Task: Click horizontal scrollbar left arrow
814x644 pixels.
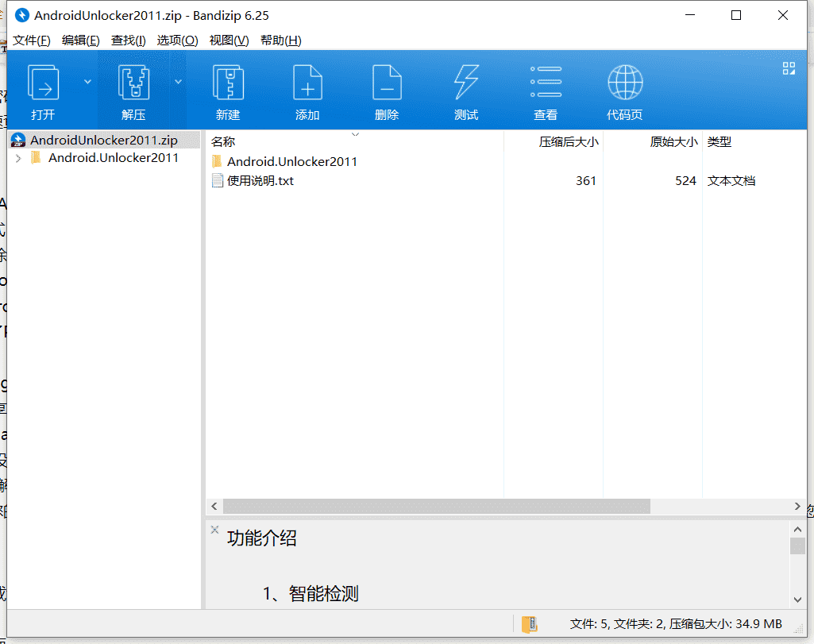Action: pos(214,506)
